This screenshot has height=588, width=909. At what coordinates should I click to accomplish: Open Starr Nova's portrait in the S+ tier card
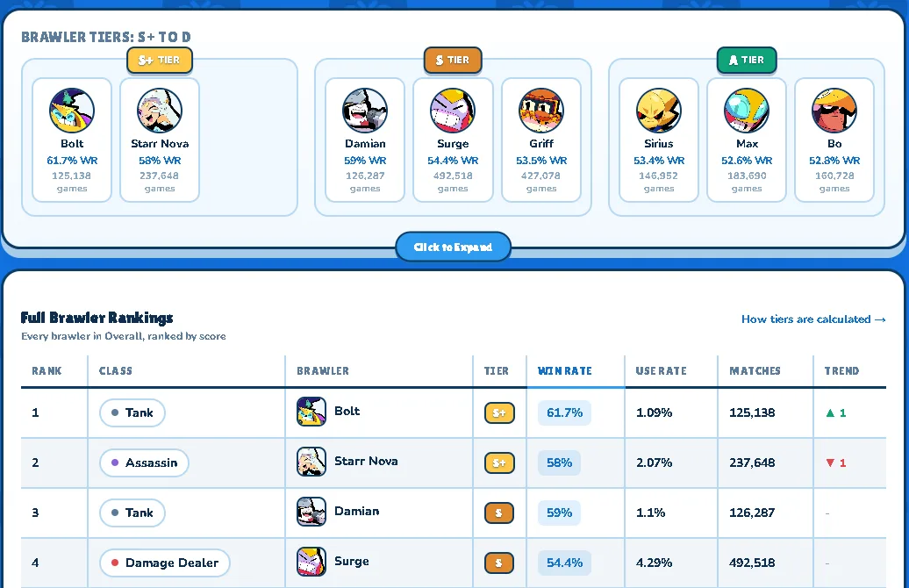click(160, 111)
